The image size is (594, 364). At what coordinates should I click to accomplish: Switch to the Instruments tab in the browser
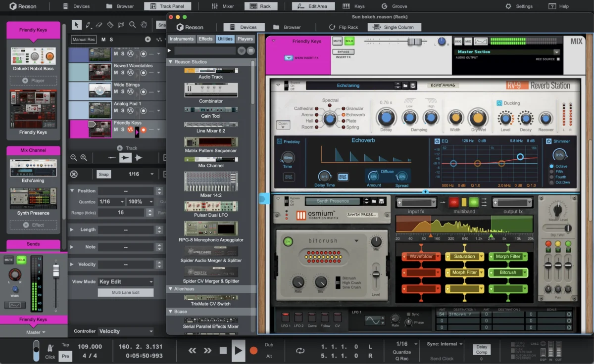click(x=182, y=39)
